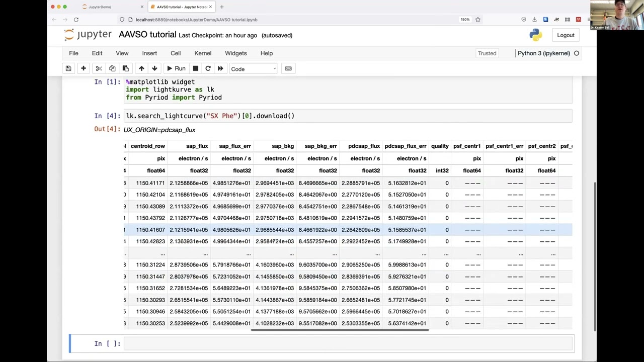Click cell value 2.2642609e+05

361,230
